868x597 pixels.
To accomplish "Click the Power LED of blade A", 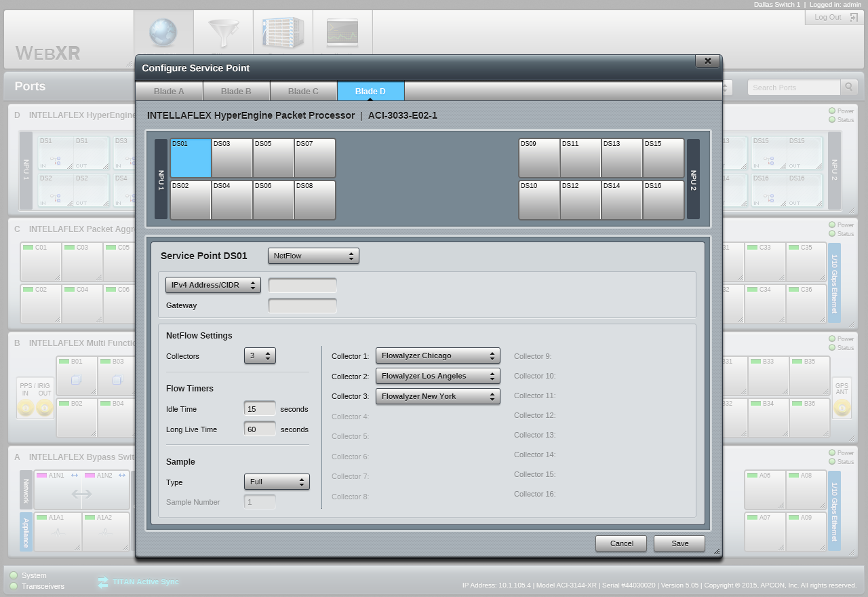I will tap(832, 453).
